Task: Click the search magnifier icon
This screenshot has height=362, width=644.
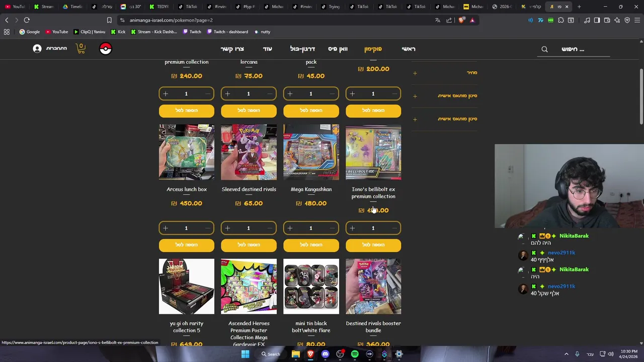Action: point(544,49)
